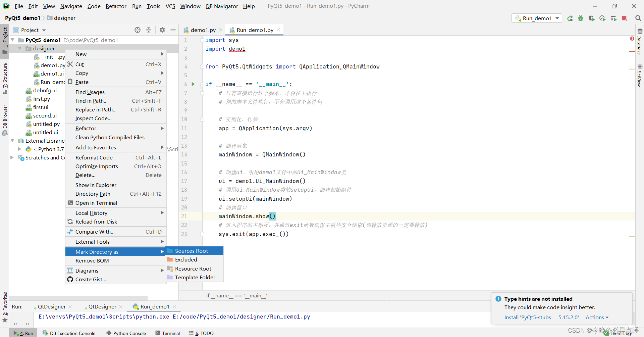Close the Run_demo1.py editor tab
644x337 pixels.
pyautogui.click(x=278, y=30)
